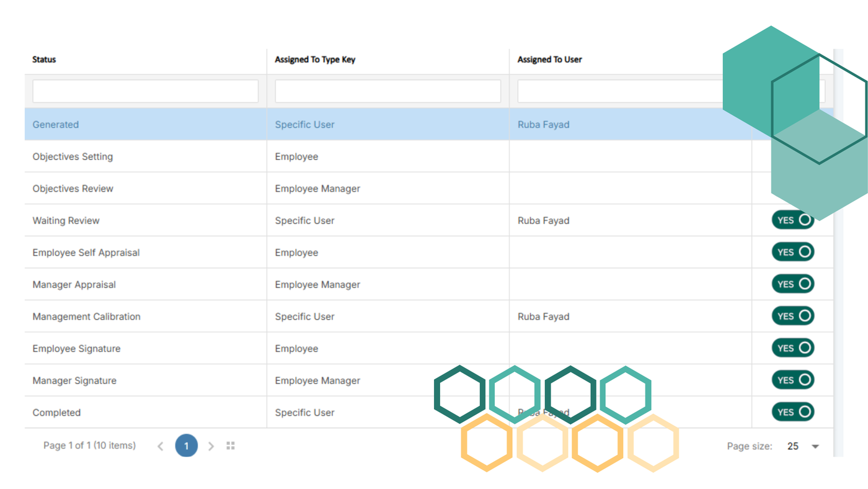
Task: Switch off Management Calibration toggle
Action: (792, 316)
